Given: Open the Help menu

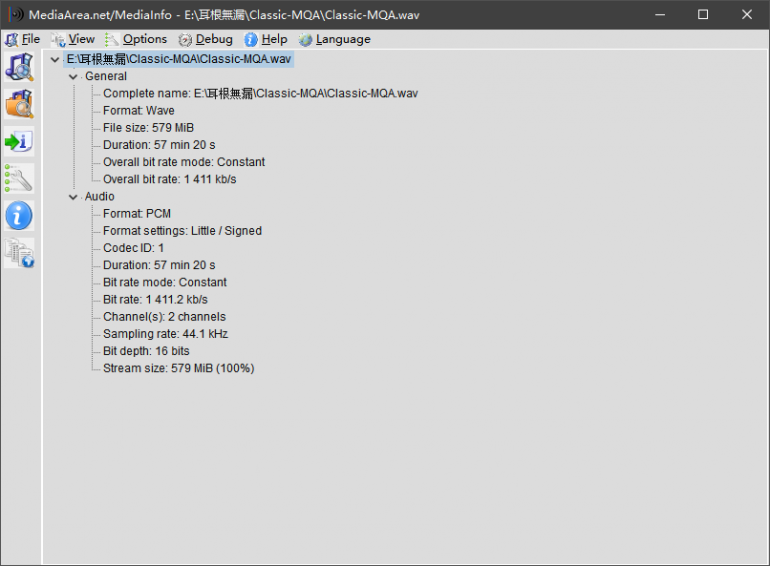Looking at the screenshot, I should (x=266, y=39).
